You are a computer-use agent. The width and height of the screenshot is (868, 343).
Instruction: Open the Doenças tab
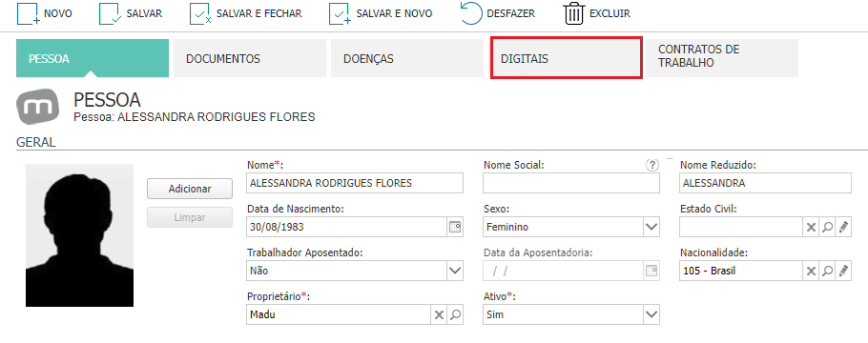click(x=407, y=58)
